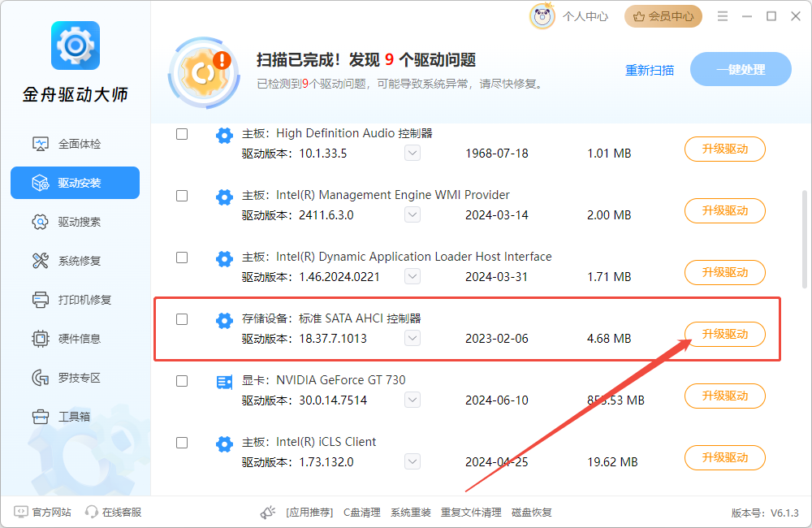Click the 罗技专区 Logitech icon in sidebar
812x528 pixels.
41,377
